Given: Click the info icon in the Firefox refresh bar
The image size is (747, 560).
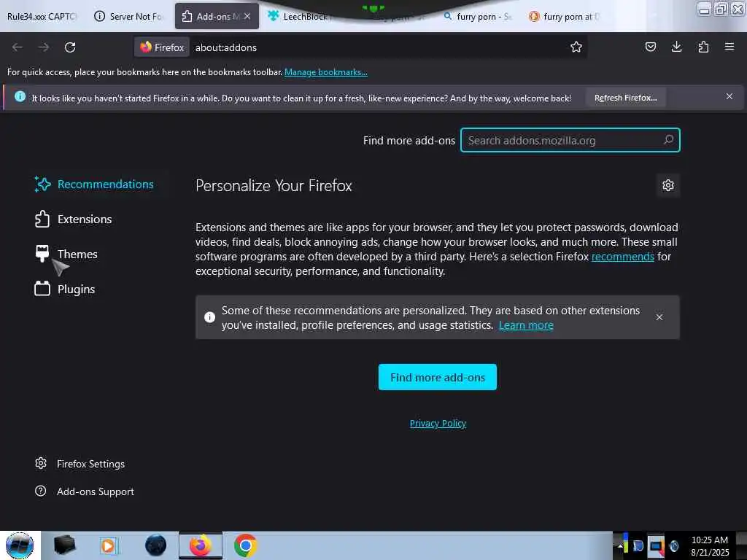Looking at the screenshot, I should pos(20,97).
